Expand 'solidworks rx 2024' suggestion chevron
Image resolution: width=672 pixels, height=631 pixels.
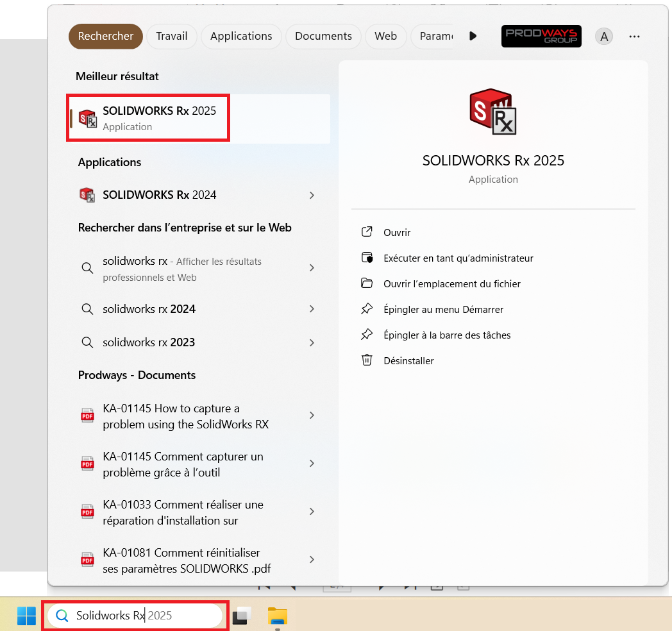312,309
